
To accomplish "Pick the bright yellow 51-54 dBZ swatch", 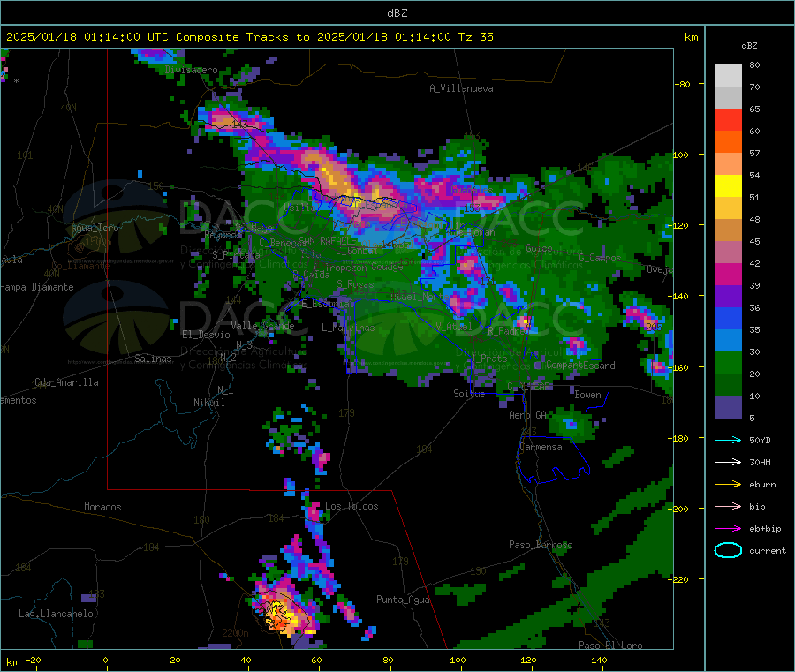I will pyautogui.click(x=728, y=186).
